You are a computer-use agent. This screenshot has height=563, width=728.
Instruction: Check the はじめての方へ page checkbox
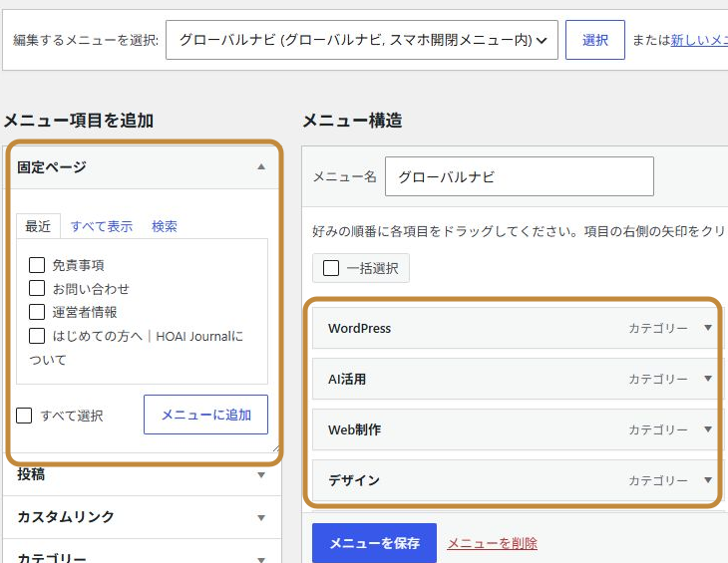[x=37, y=336]
